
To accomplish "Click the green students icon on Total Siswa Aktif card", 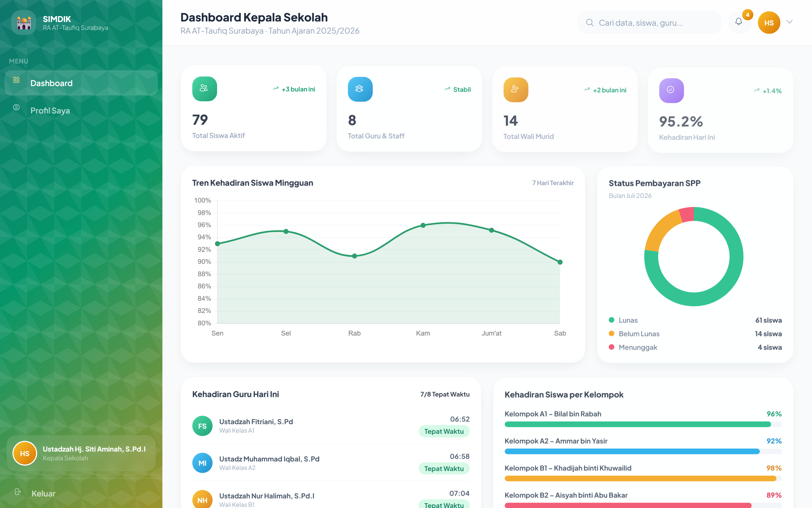I will point(204,89).
